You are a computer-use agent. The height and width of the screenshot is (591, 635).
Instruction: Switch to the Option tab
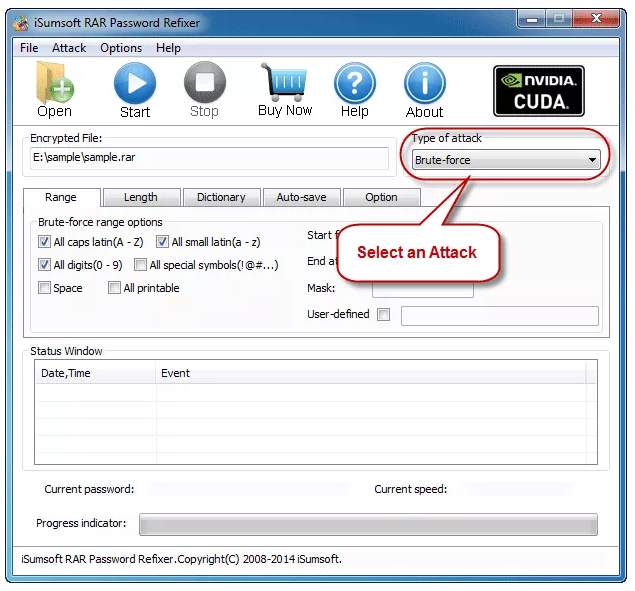381,198
